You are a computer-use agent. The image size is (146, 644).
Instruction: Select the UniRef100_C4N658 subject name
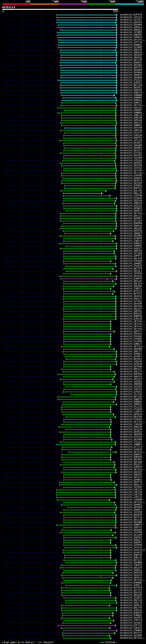(x=131, y=500)
